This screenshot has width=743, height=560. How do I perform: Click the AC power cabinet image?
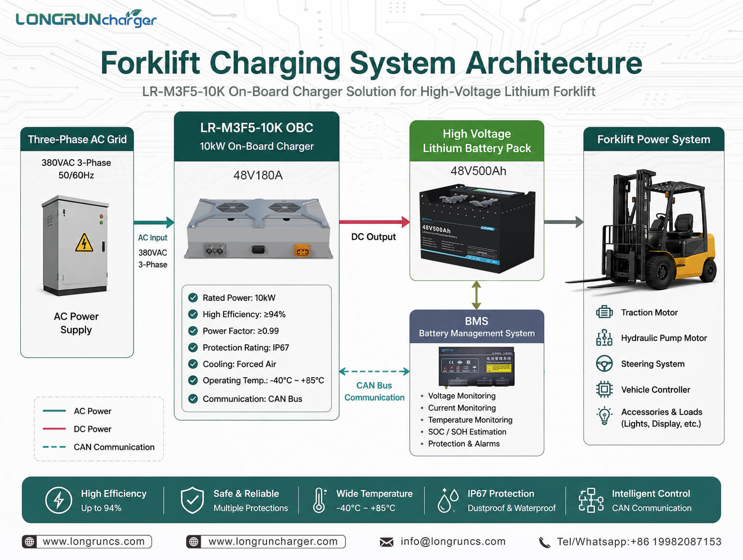coord(75,245)
